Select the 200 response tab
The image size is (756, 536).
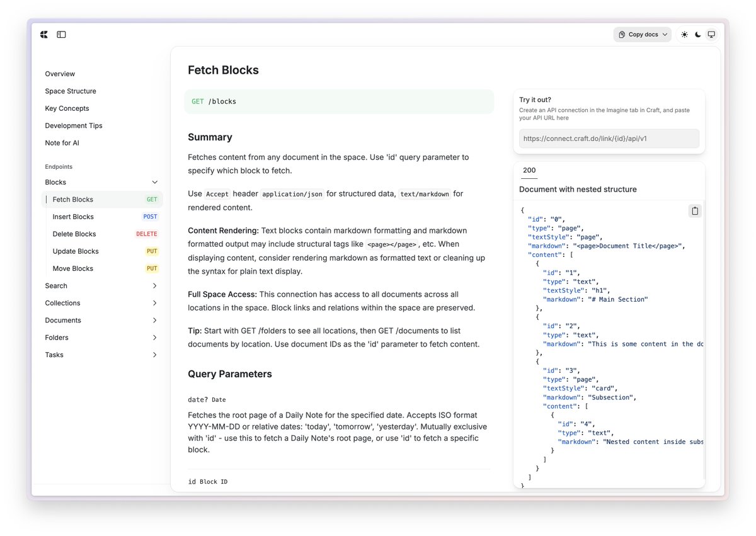pos(529,170)
